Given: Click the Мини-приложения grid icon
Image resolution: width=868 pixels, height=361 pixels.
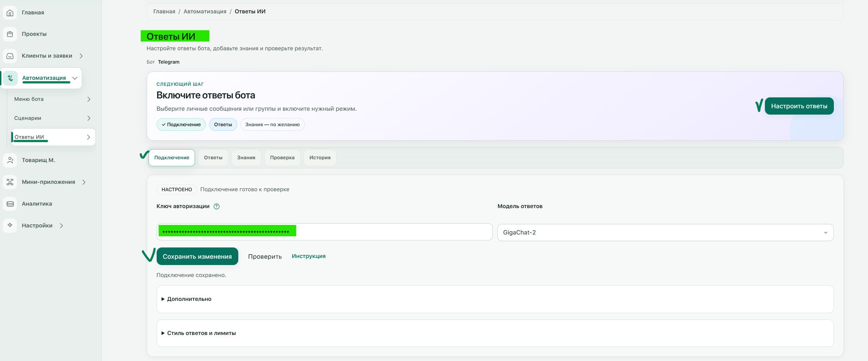Looking at the screenshot, I should tap(10, 182).
